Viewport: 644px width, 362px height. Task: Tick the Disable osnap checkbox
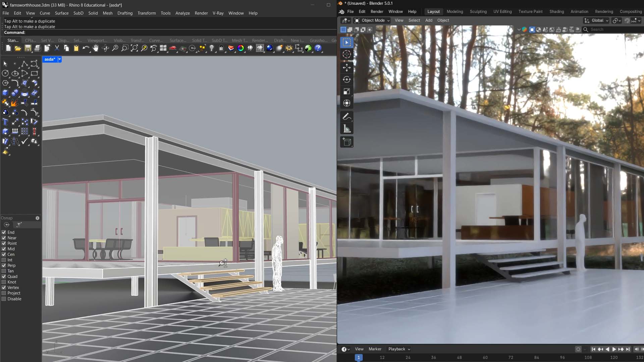pyautogui.click(x=4, y=299)
